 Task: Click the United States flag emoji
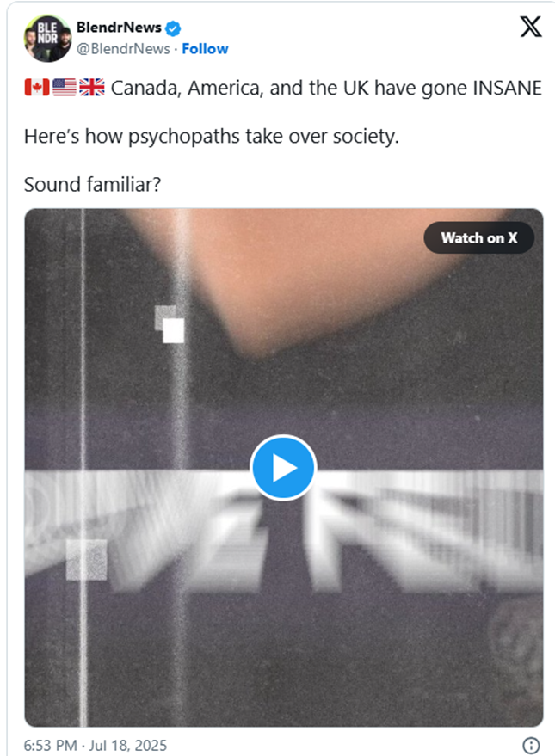65,88
